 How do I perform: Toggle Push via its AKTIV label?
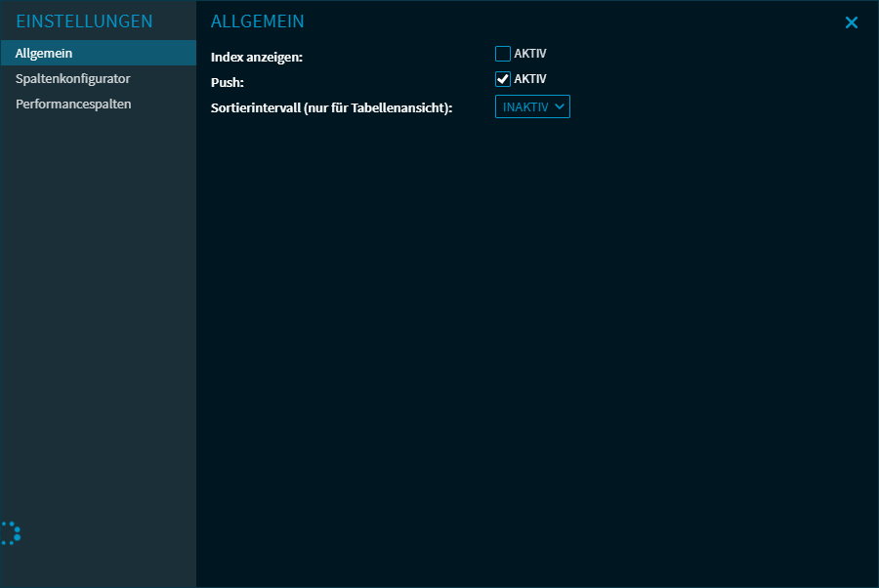(530, 79)
